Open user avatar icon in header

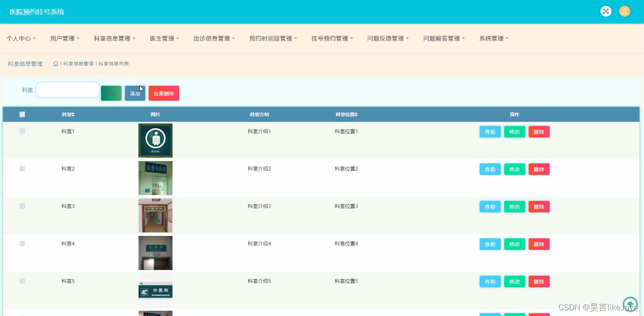(624, 11)
